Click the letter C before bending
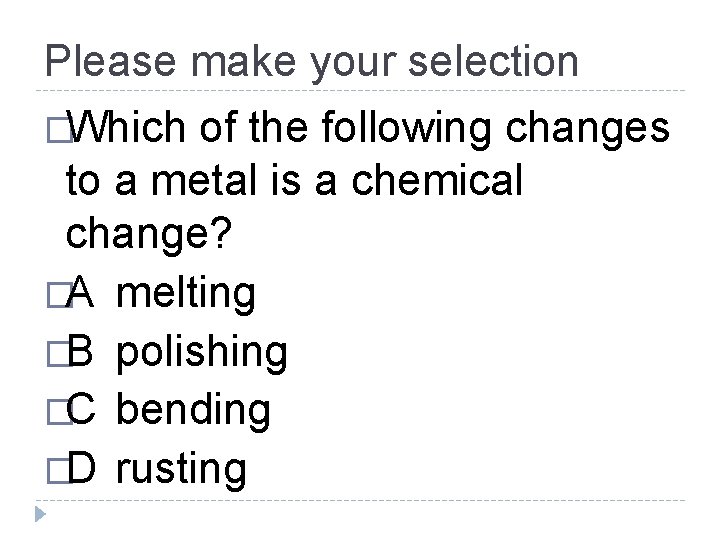This screenshot has height=540, width=720. coord(81,409)
